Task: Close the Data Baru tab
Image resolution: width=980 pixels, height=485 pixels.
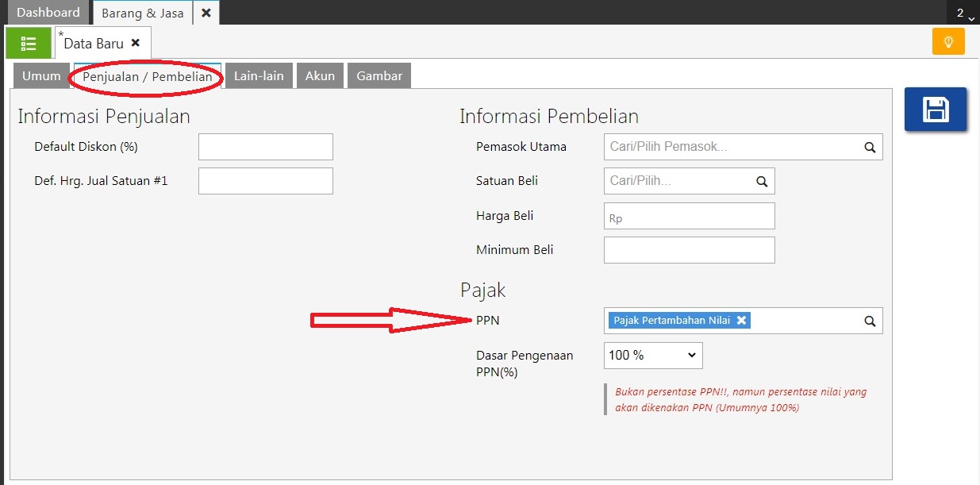Action: pyautogui.click(x=136, y=43)
